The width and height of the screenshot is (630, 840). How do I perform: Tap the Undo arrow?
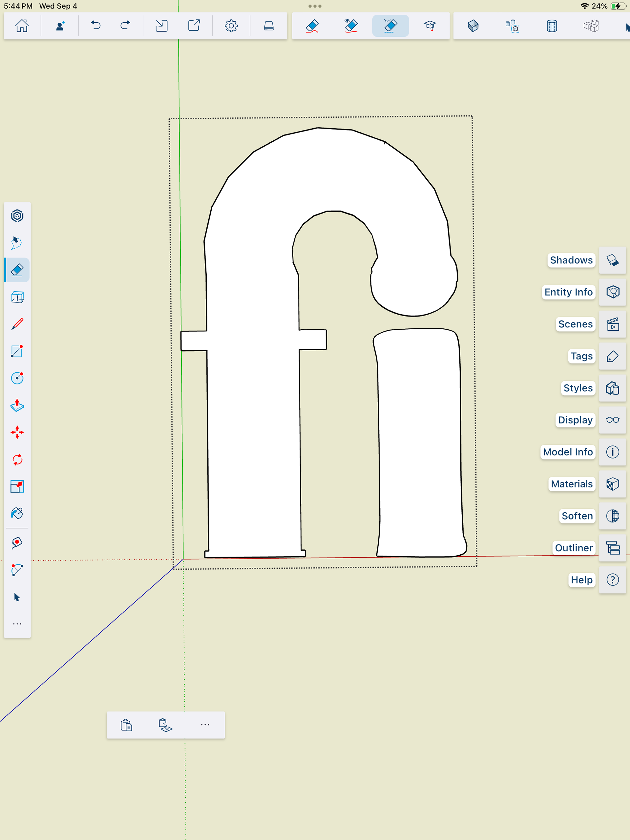pos(95,26)
